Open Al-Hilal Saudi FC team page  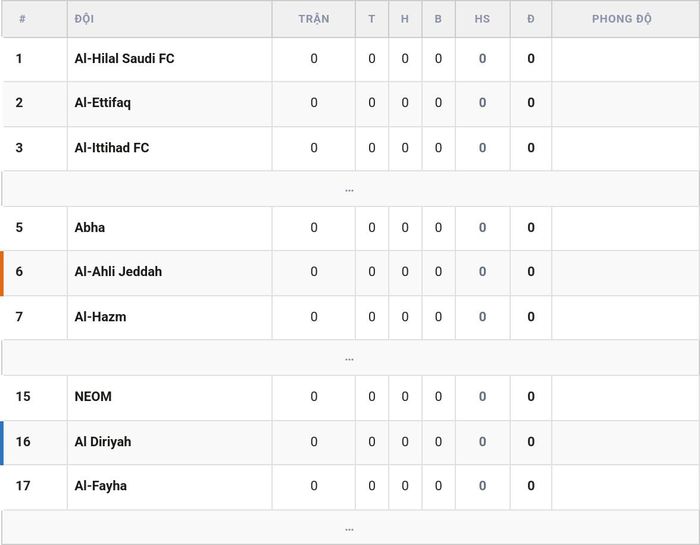(124, 58)
